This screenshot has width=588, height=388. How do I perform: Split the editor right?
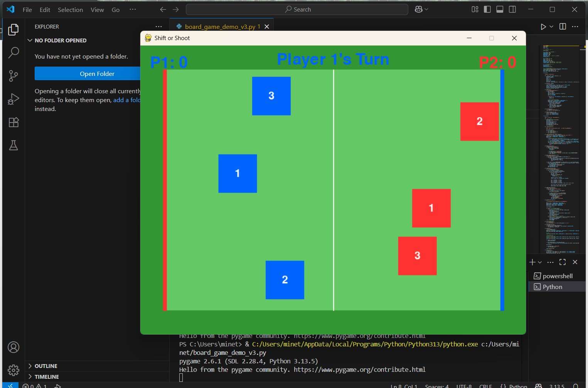pyautogui.click(x=563, y=27)
